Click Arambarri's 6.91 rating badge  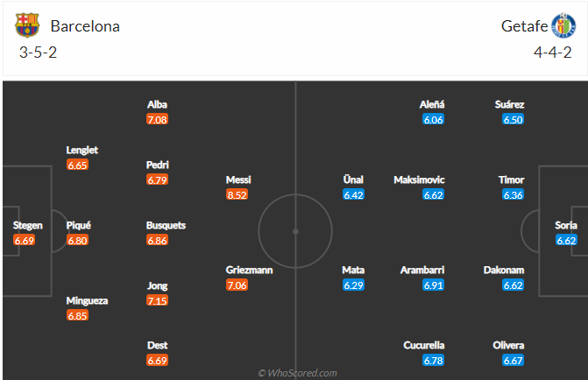coord(432,285)
